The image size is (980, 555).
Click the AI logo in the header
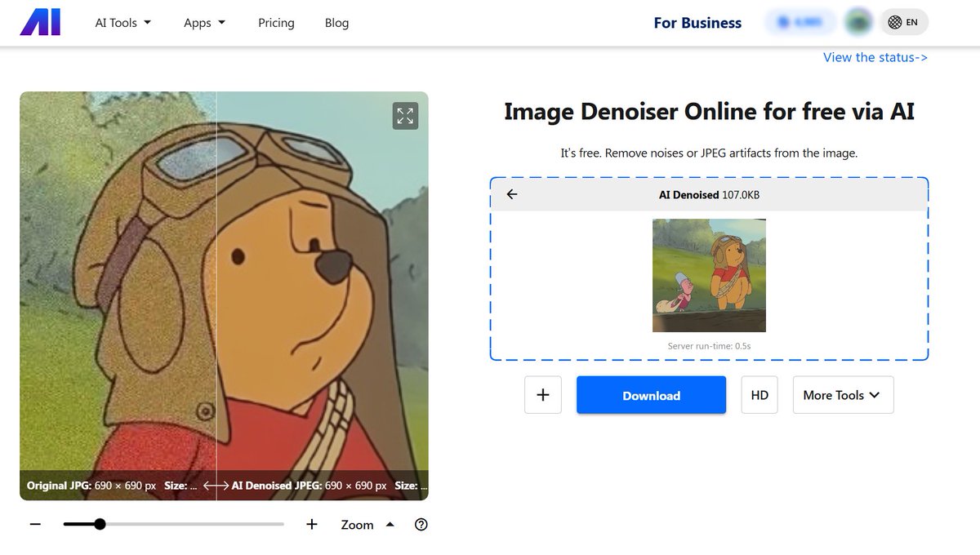[x=40, y=23]
